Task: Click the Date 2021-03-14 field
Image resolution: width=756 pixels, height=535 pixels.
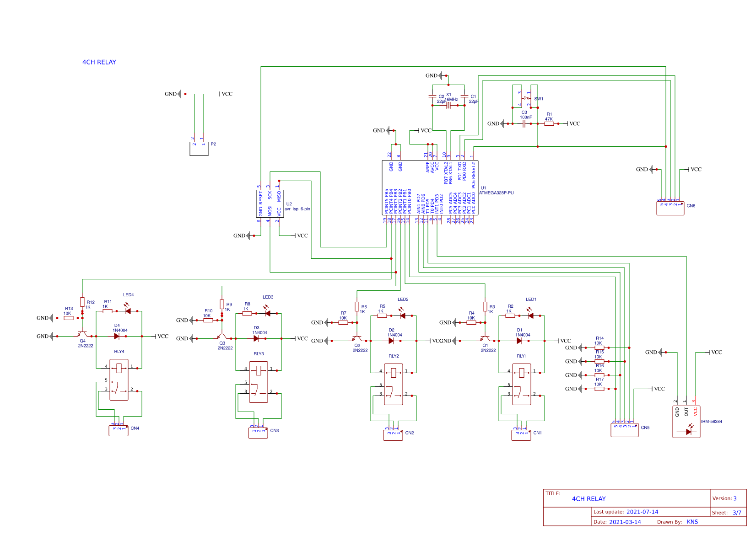Action: click(617, 522)
